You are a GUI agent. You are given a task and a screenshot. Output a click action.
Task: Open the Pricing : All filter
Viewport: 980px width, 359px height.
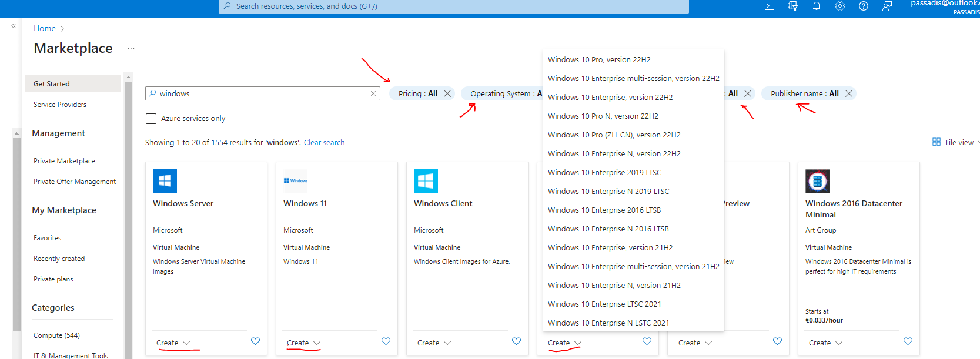(418, 93)
